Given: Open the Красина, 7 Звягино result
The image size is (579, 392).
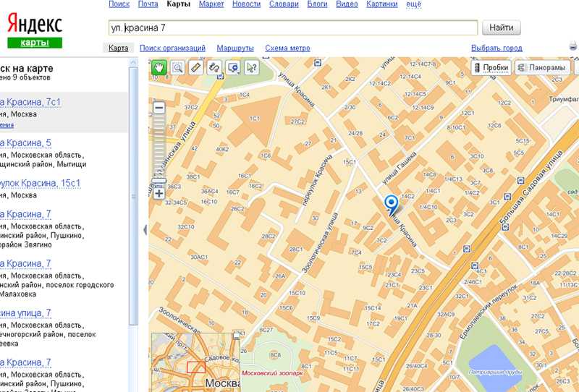Looking at the screenshot, I should [25, 214].
